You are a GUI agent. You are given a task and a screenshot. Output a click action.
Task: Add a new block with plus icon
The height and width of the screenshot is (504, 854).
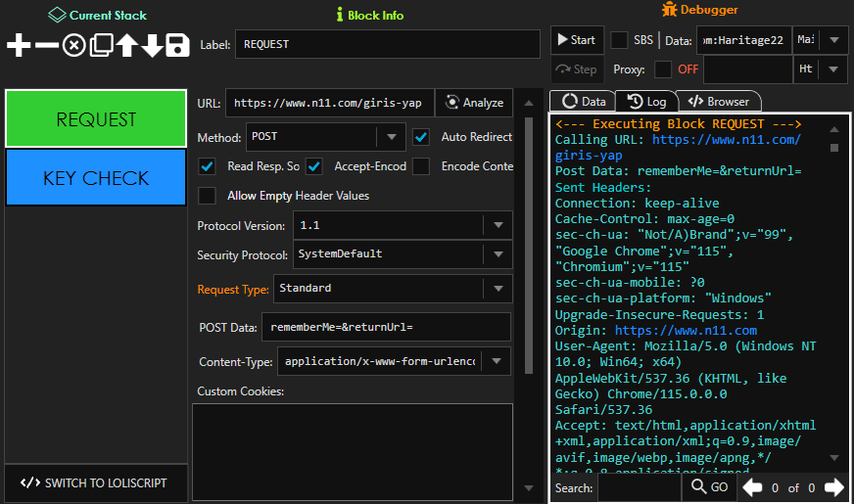click(x=20, y=45)
